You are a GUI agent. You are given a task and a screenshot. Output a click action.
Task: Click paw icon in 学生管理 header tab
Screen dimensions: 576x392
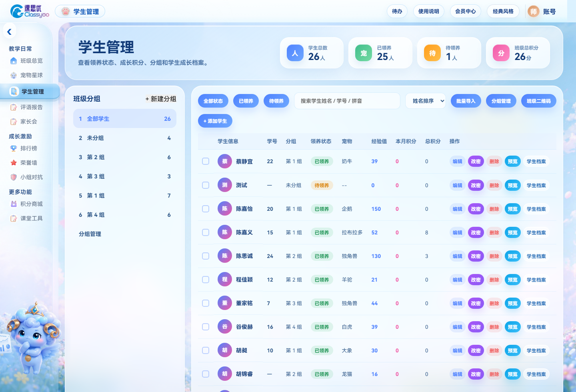(x=66, y=12)
